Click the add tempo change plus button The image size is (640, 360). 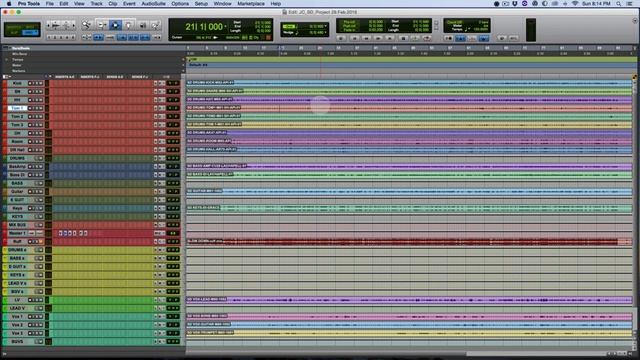point(183,60)
